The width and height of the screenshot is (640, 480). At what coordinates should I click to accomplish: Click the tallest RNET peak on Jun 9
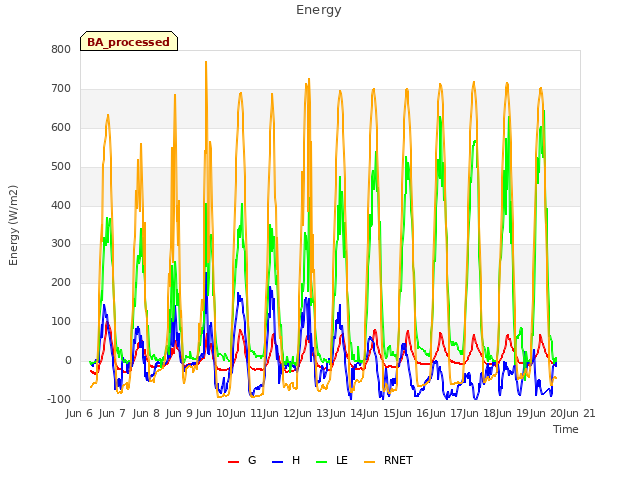[206, 62]
